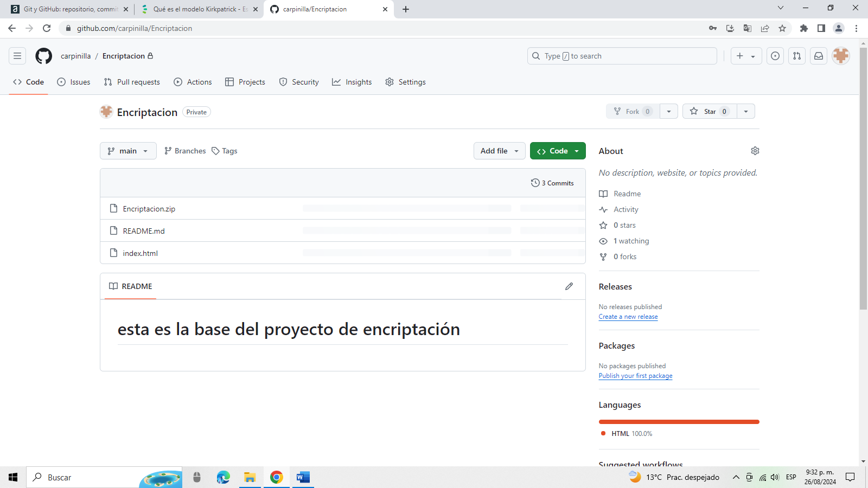This screenshot has width=868, height=488.
Task: Click the GitHub search field
Action: point(622,56)
